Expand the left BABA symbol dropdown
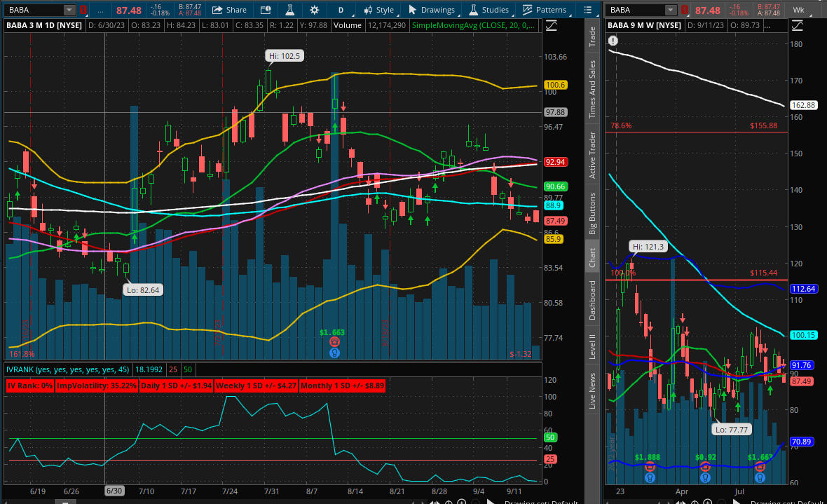Image resolution: width=827 pixels, height=504 pixels. tap(69, 10)
